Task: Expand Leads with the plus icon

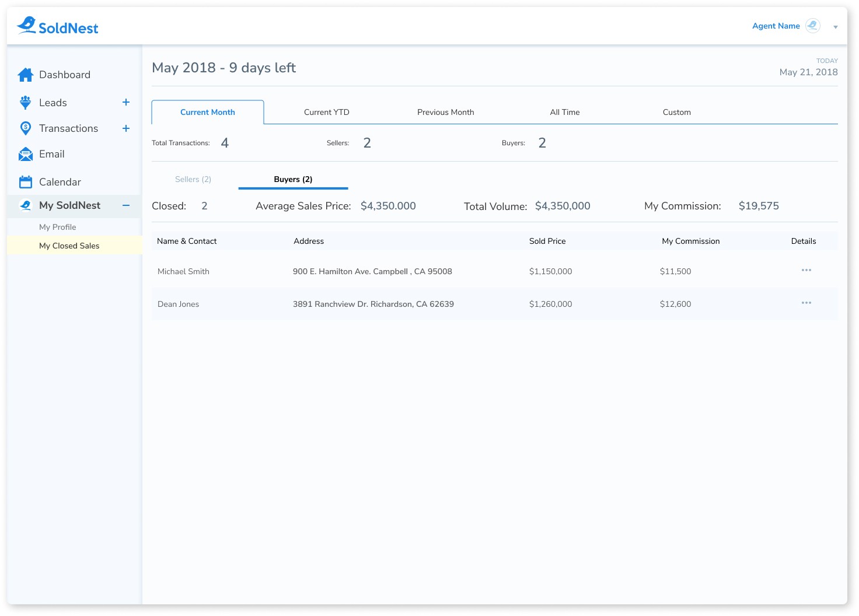Action: pos(125,102)
